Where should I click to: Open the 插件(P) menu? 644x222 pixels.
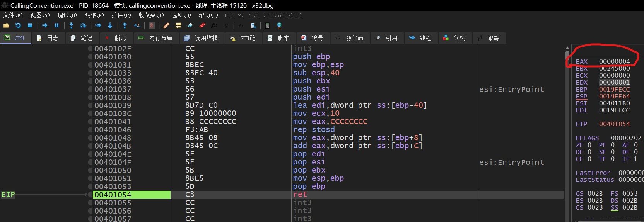click(121, 15)
